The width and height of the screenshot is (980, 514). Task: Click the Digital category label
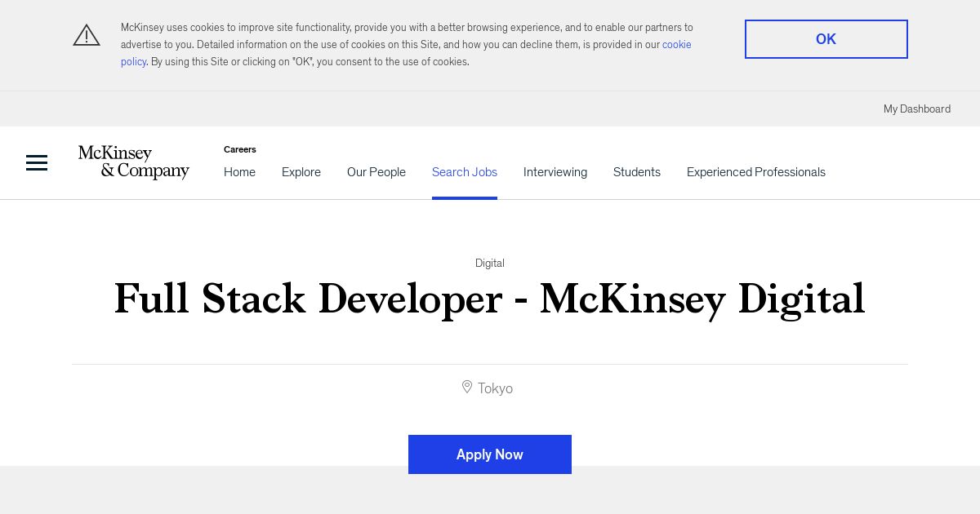(x=490, y=263)
